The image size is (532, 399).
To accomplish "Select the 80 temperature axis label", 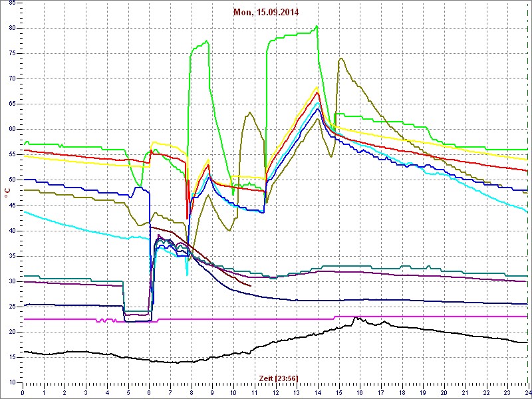I will tap(11, 28).
